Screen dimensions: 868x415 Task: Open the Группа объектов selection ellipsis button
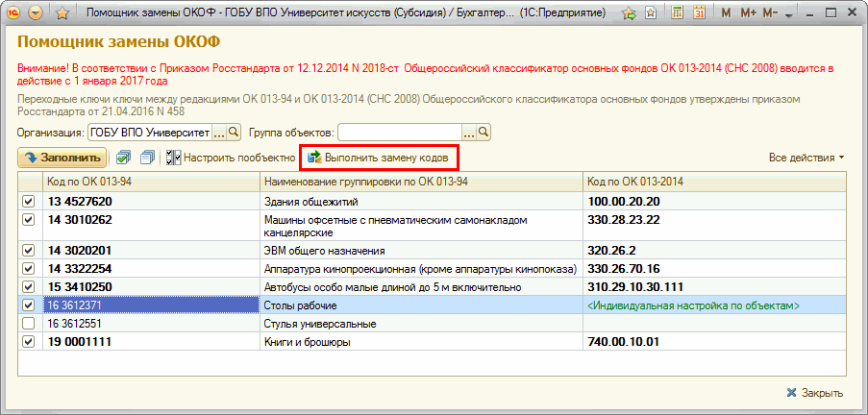point(469,132)
